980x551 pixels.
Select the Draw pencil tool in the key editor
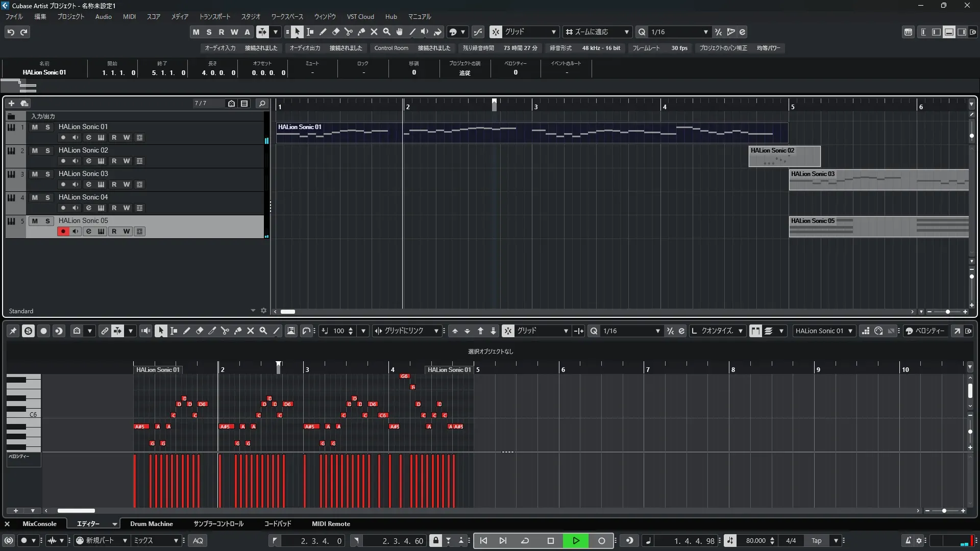click(x=187, y=331)
